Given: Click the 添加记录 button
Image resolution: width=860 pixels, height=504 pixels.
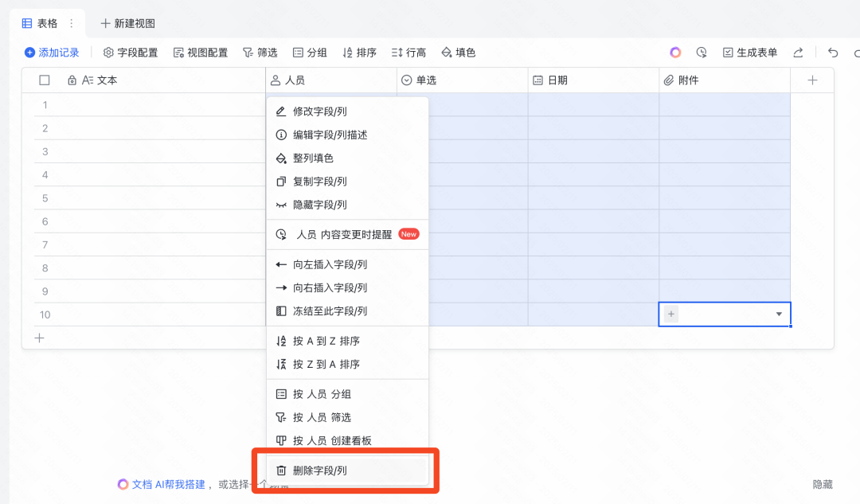Looking at the screenshot, I should point(52,53).
